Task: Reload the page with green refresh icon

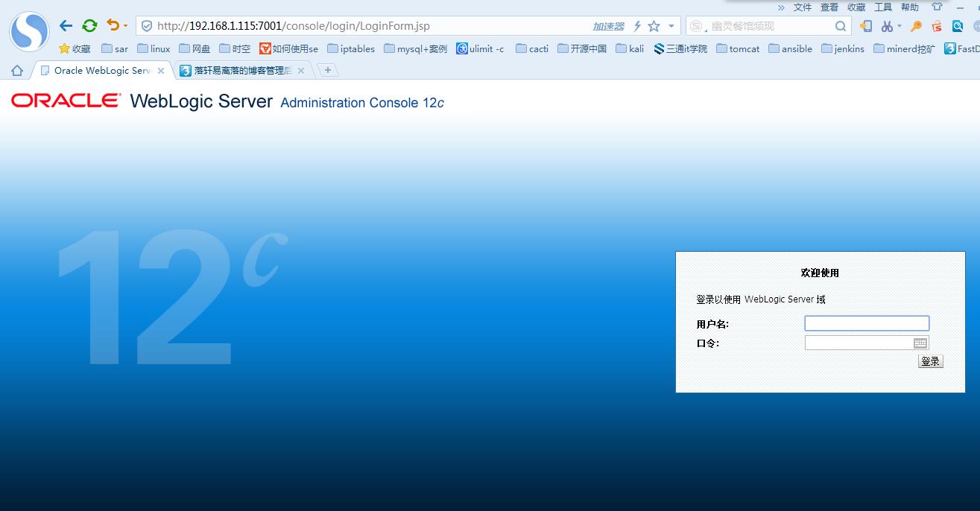Action: click(89, 26)
